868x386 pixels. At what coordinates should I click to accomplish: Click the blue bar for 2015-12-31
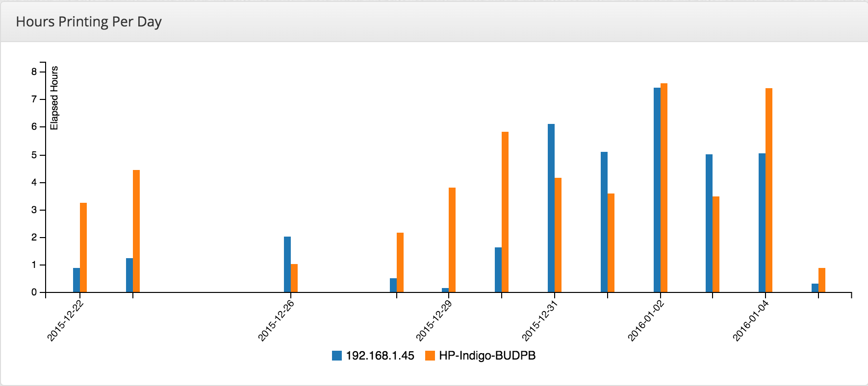[551, 208]
